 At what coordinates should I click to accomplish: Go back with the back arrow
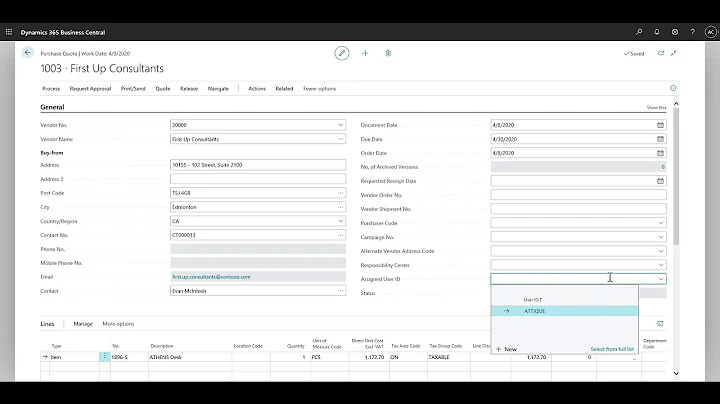point(28,53)
